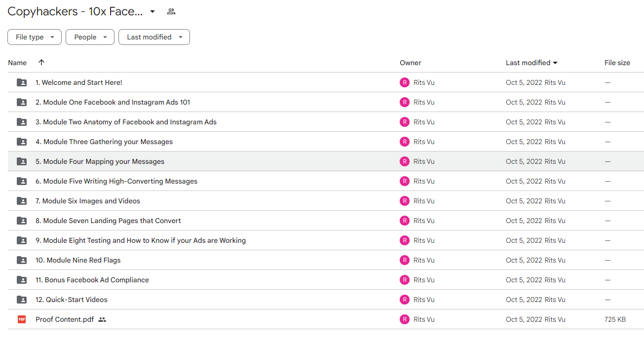Click the folder icon for Welcome and Start Here
This screenshot has height=344, width=644.
tap(22, 82)
